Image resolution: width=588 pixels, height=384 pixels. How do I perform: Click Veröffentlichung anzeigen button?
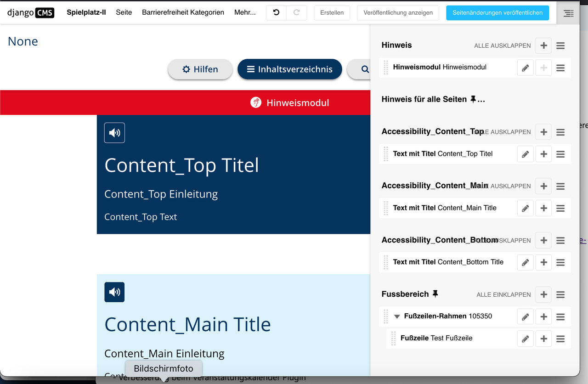pos(398,13)
